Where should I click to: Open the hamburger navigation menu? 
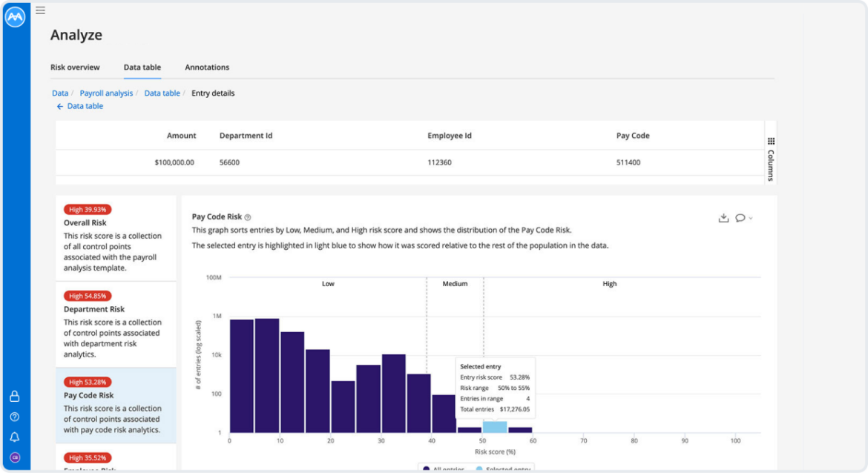(x=40, y=10)
